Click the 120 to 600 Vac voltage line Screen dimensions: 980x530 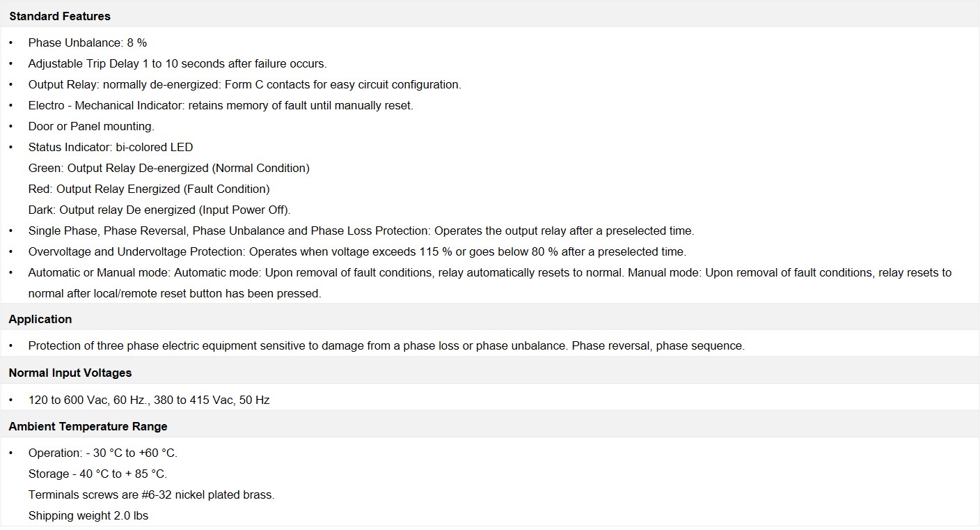click(149, 400)
